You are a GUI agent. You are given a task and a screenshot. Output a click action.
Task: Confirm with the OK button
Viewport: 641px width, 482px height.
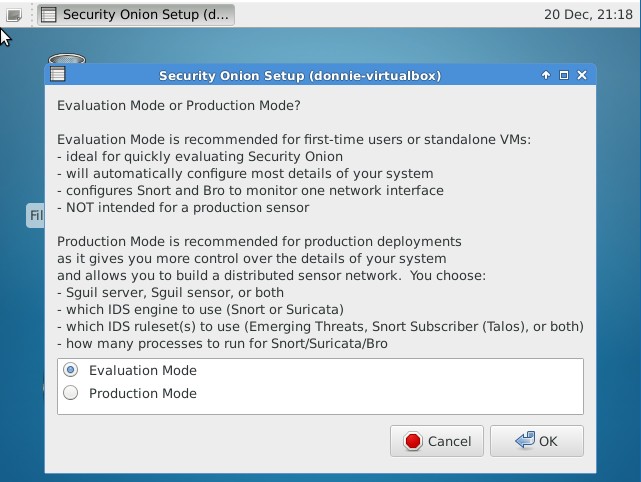click(537, 441)
